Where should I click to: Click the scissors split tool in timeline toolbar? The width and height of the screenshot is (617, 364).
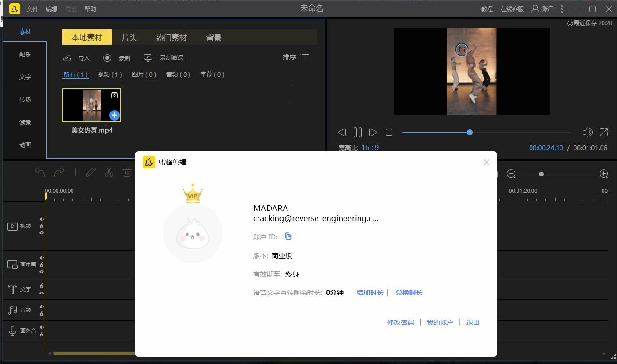[x=109, y=172]
